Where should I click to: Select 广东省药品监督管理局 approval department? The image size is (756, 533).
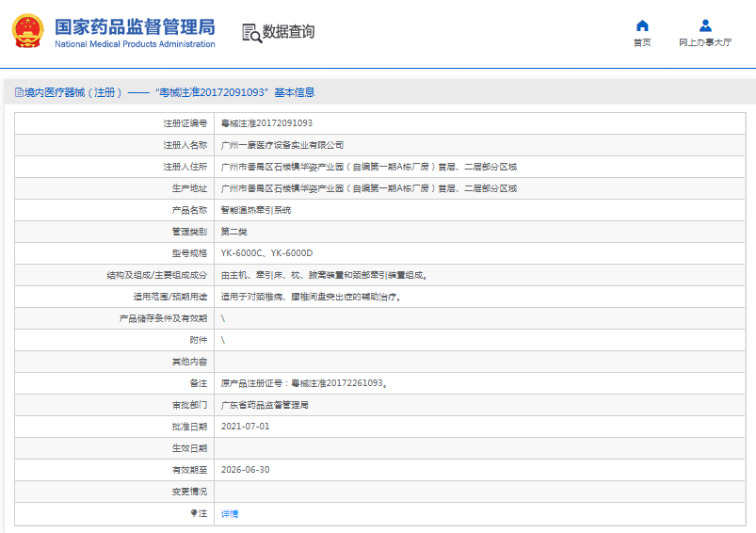(265, 405)
